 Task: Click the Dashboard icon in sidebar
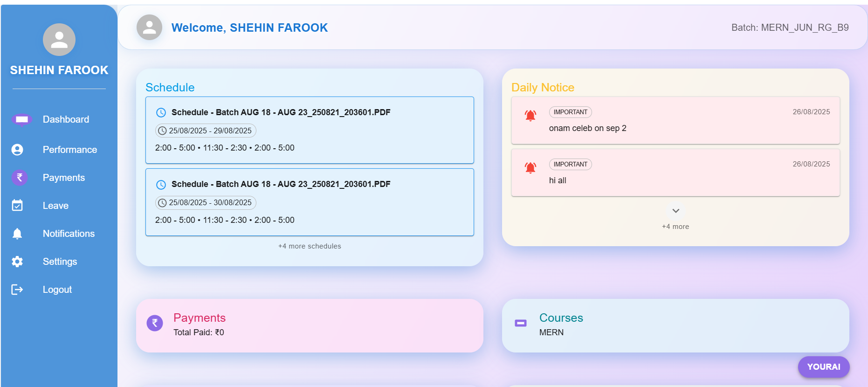pyautogui.click(x=21, y=120)
